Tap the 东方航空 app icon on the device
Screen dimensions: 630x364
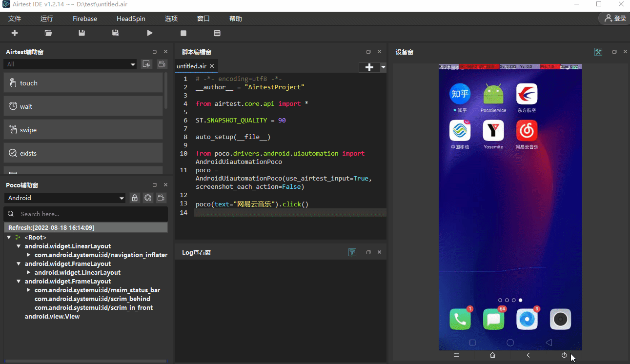(527, 94)
